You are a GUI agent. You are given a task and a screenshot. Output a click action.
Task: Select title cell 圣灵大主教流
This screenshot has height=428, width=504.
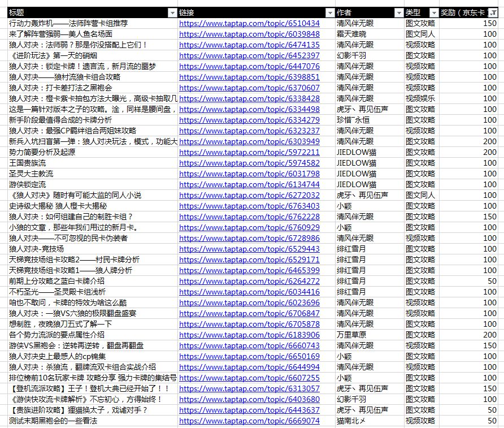[x=93, y=174]
